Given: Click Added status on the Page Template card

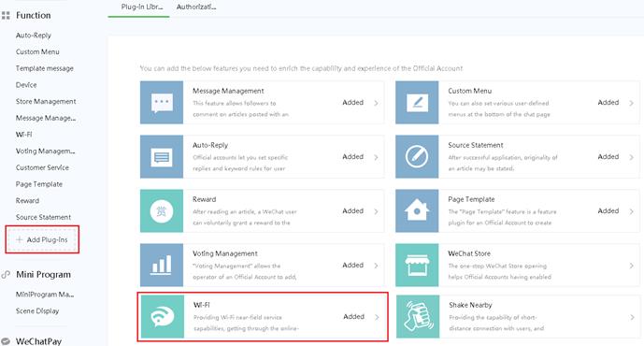Looking at the screenshot, I should click(x=608, y=210).
